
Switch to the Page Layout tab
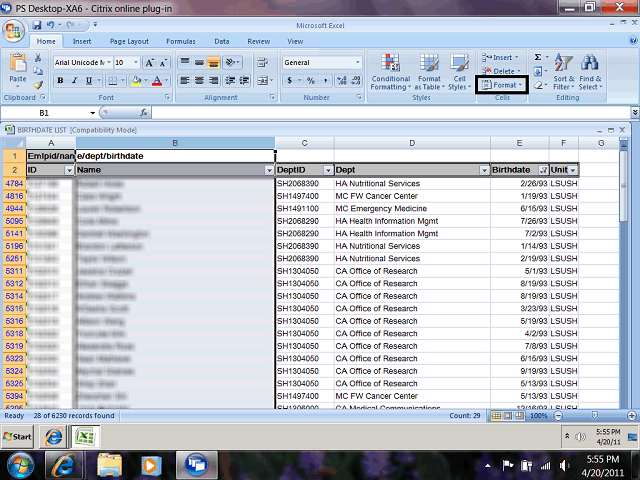click(129, 41)
